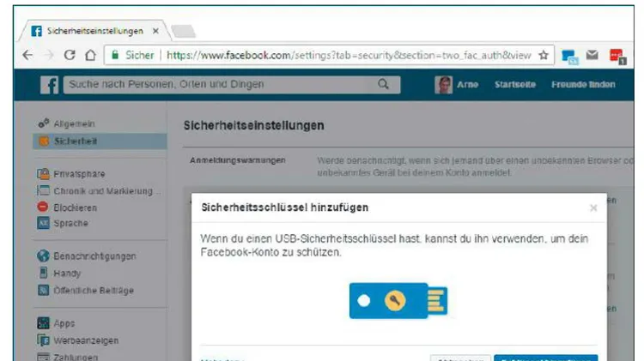
Task: Open a new browser tab
Action: [183, 32]
